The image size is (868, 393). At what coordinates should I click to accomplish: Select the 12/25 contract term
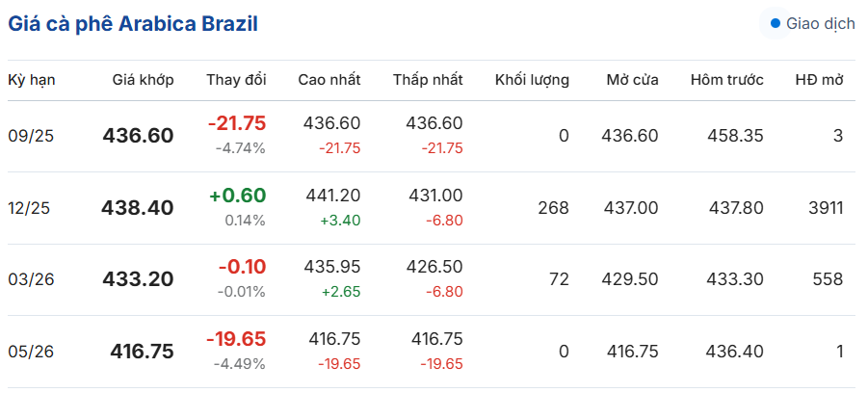coord(29,208)
